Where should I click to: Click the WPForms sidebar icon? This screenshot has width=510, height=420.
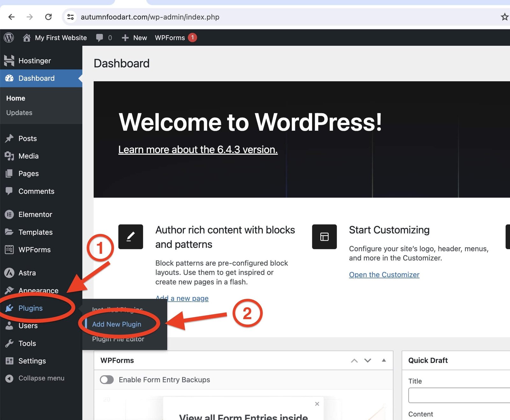click(x=9, y=250)
